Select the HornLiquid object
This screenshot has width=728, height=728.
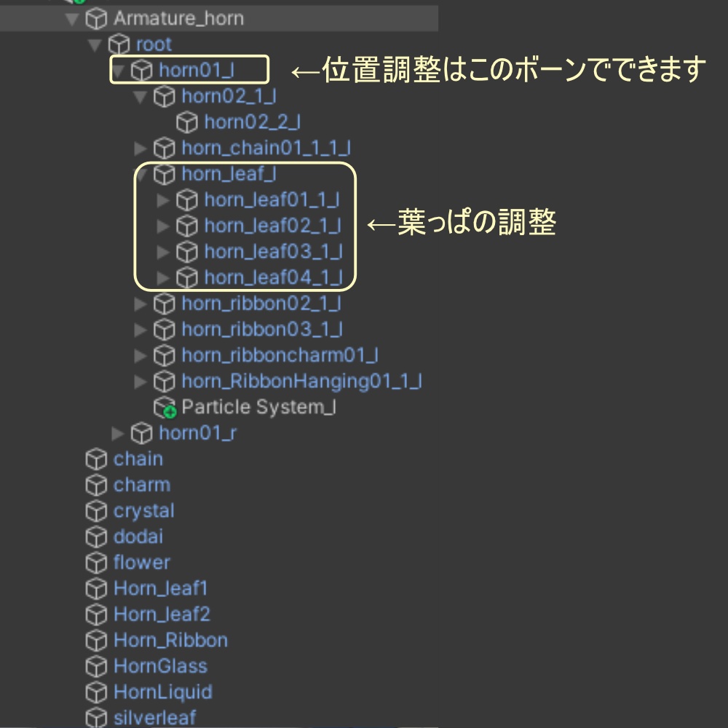162,692
